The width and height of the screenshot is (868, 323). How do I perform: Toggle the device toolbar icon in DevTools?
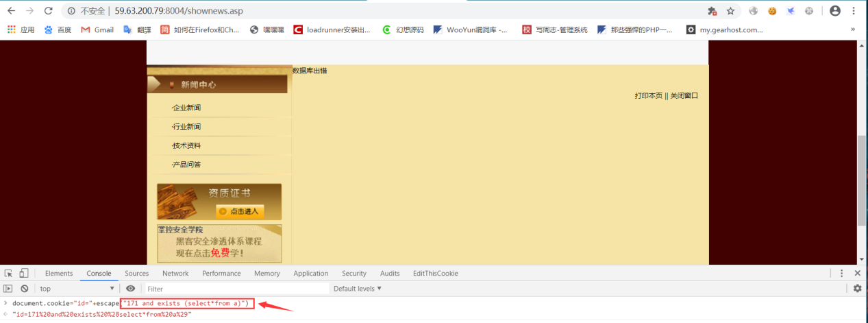click(x=24, y=273)
